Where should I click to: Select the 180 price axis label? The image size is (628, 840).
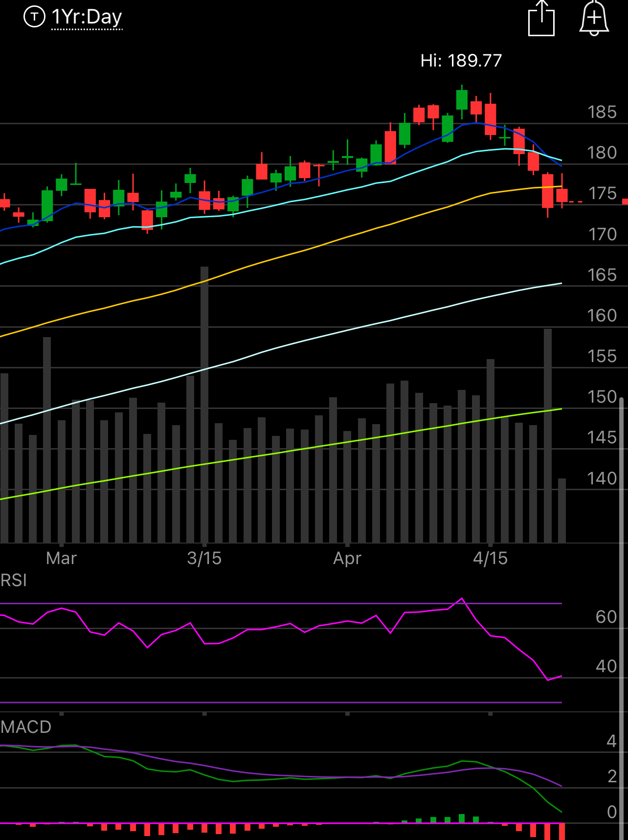602,153
